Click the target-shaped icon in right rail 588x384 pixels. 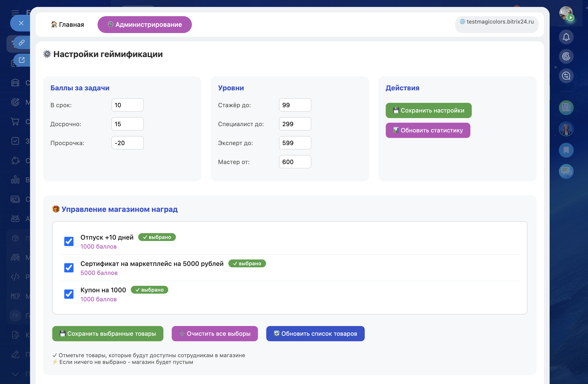click(x=566, y=56)
